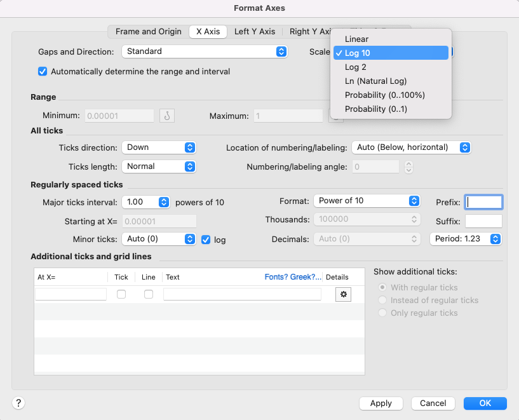This screenshot has height=420, width=519.
Task: Select Linear from the scale menu
Action: click(x=356, y=39)
